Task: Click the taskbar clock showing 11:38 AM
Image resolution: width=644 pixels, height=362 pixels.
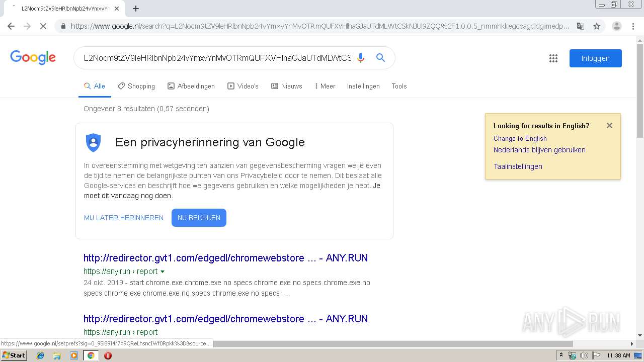Action: coord(618,355)
